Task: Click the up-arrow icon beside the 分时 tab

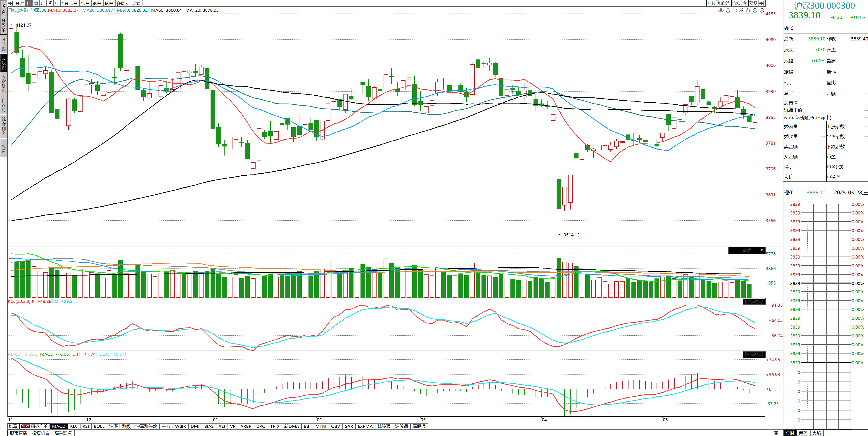Action: 776,433
